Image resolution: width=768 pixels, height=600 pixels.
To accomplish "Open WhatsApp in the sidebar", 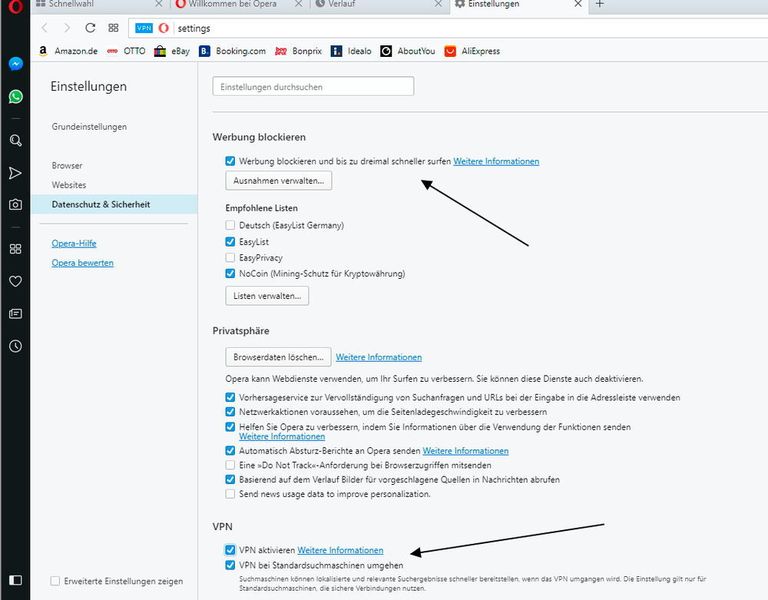I will coord(15,96).
